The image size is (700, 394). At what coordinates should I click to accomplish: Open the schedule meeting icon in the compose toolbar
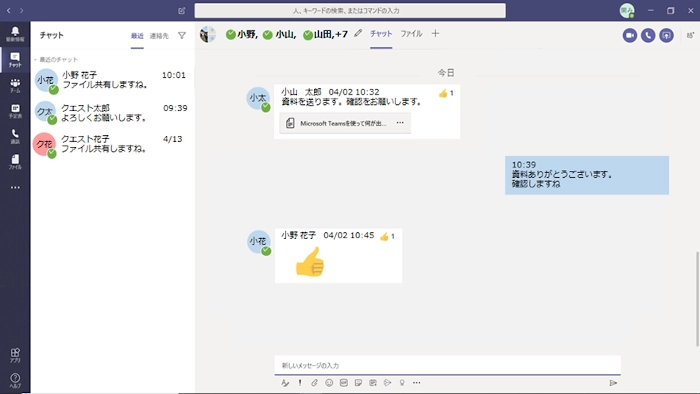click(373, 383)
